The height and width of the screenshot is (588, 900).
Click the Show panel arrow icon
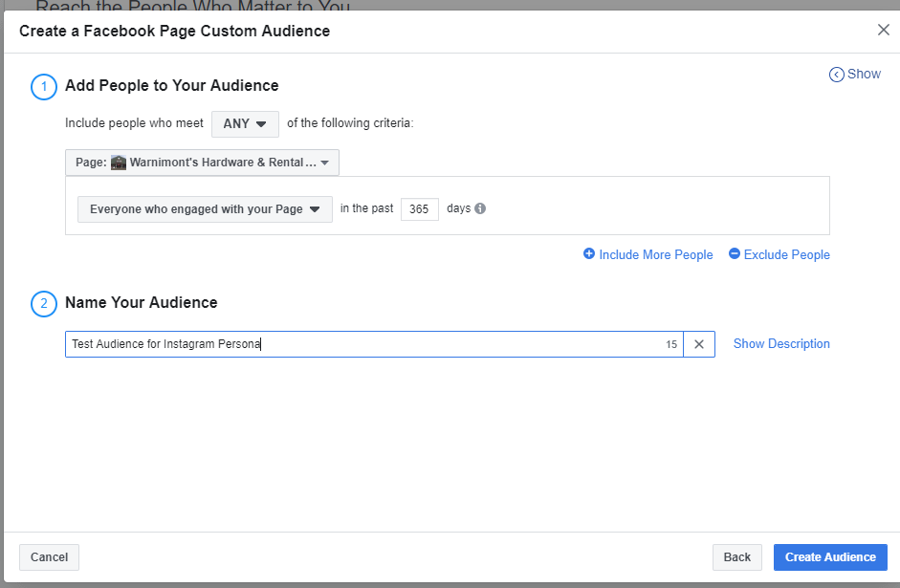coord(836,75)
